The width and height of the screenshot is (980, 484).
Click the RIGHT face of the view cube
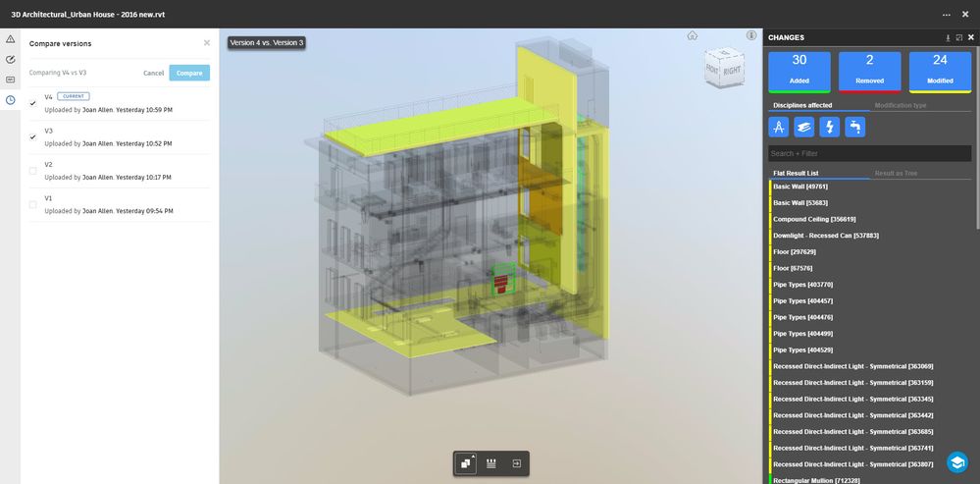pos(732,70)
